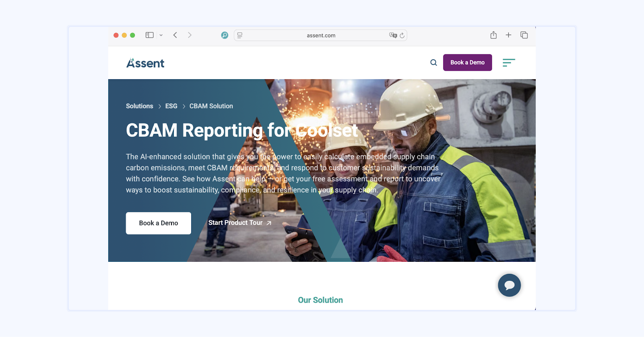Add a new tab with plus icon
This screenshot has width=644, height=337.
pyautogui.click(x=508, y=35)
